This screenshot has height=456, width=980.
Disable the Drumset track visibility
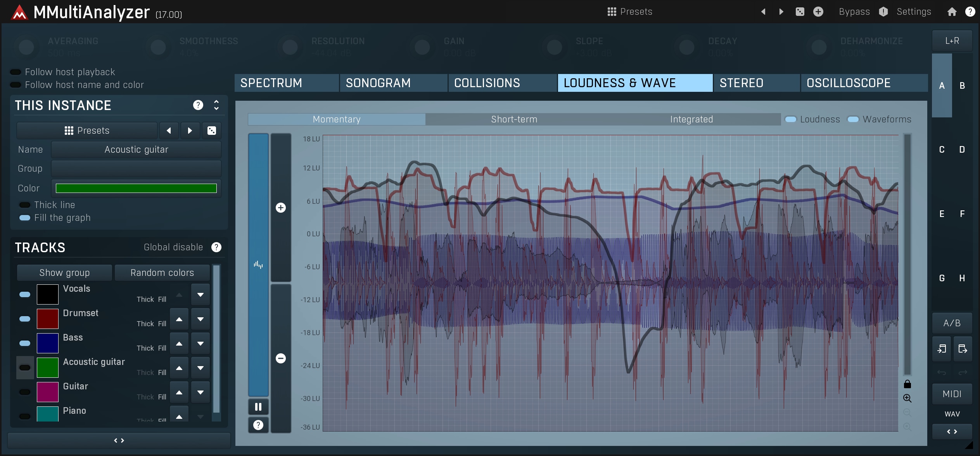pos(25,319)
